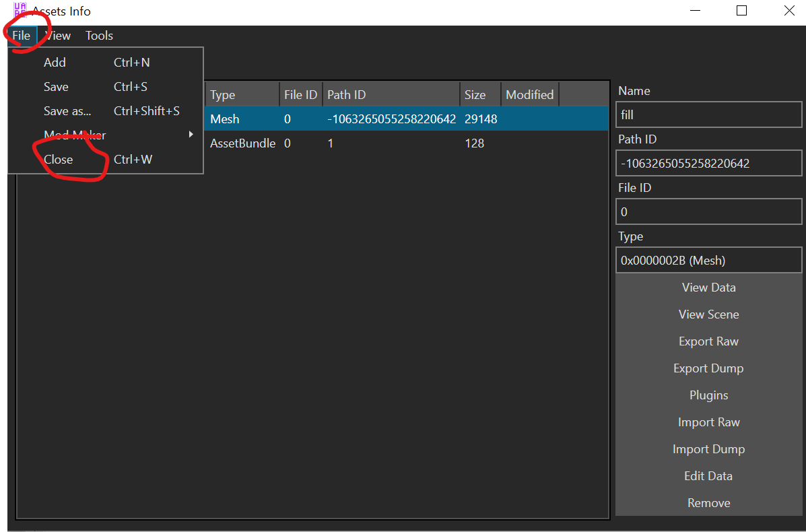This screenshot has height=532, width=806.
Task: Sort by the Size column header
Action: (x=480, y=94)
